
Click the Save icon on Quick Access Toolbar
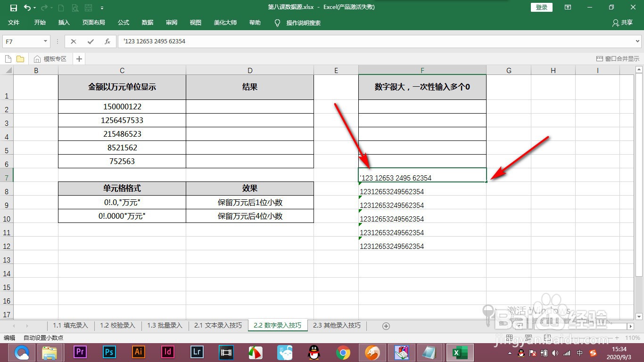pyautogui.click(x=13, y=7)
